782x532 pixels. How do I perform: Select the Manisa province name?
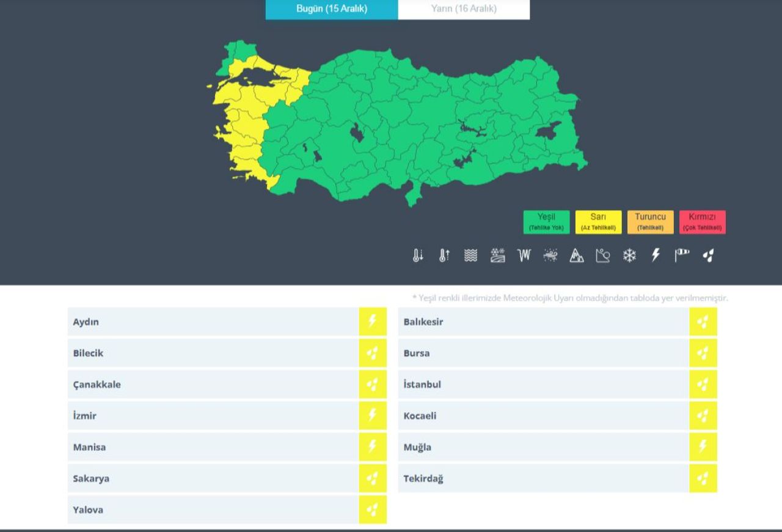(89, 447)
